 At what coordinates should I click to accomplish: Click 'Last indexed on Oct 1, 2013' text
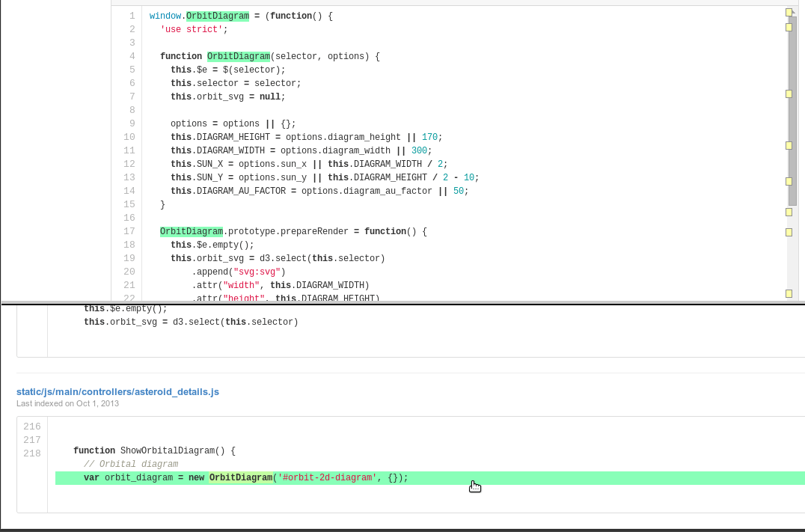pyautogui.click(x=68, y=403)
